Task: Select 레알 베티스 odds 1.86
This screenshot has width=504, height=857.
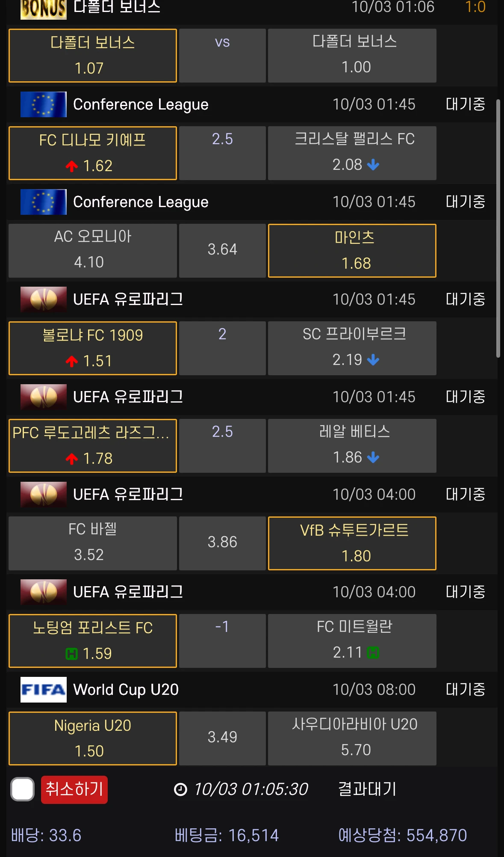Action: [x=352, y=445]
